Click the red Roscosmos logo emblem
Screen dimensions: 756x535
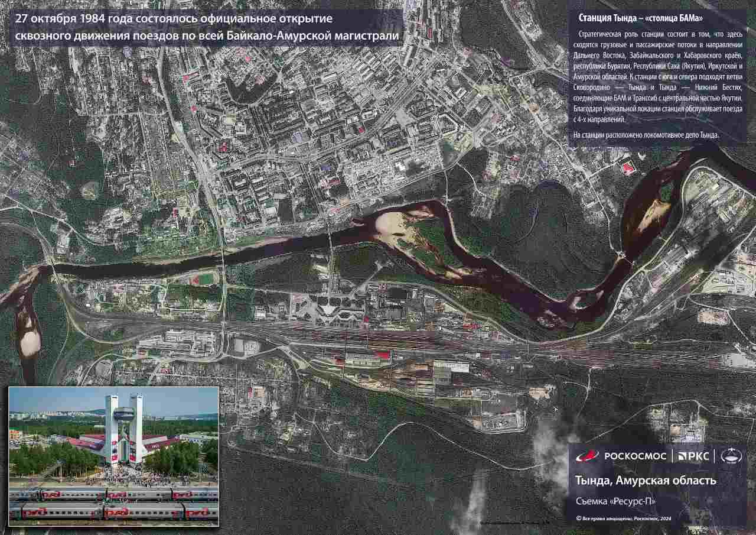pyautogui.click(x=586, y=456)
